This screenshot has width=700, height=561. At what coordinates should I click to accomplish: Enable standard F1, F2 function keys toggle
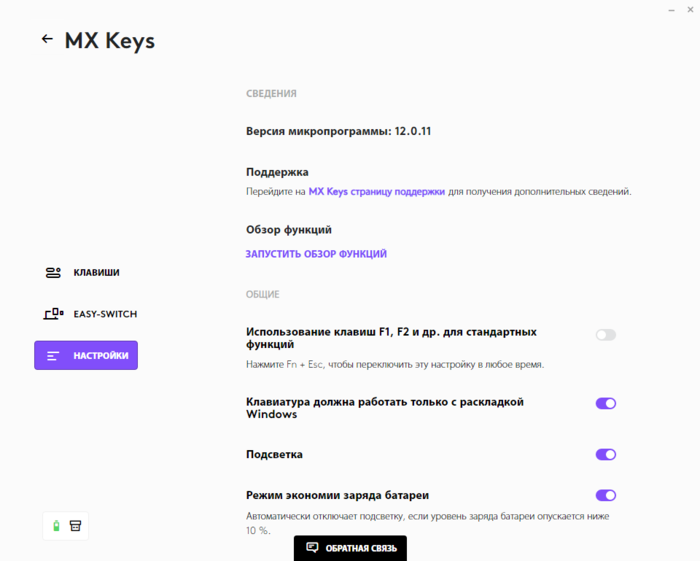pyautogui.click(x=605, y=335)
